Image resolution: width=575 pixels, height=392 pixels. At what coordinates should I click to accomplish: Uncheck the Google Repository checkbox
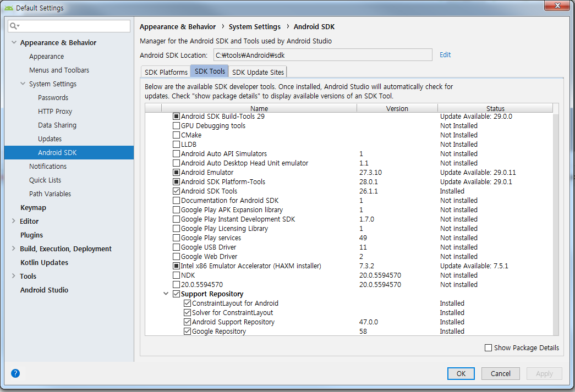click(188, 331)
